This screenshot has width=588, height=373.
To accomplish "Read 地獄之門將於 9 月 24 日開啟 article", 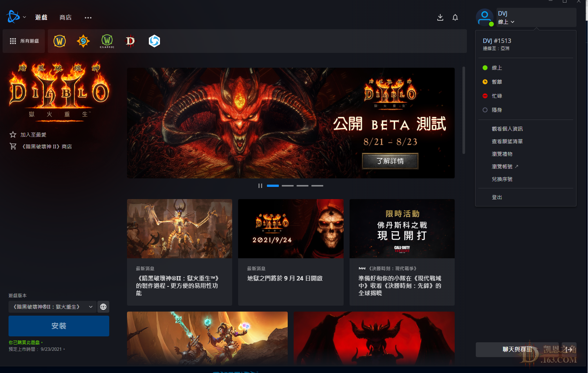I will (x=285, y=278).
